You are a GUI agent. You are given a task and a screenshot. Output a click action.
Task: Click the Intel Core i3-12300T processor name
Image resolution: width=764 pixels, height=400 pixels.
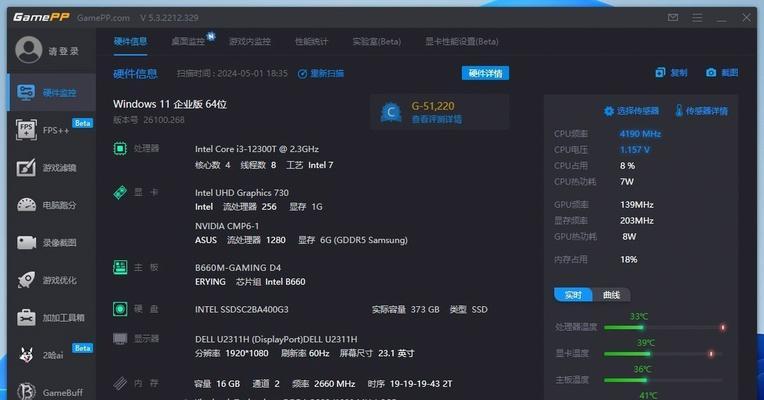pos(257,149)
